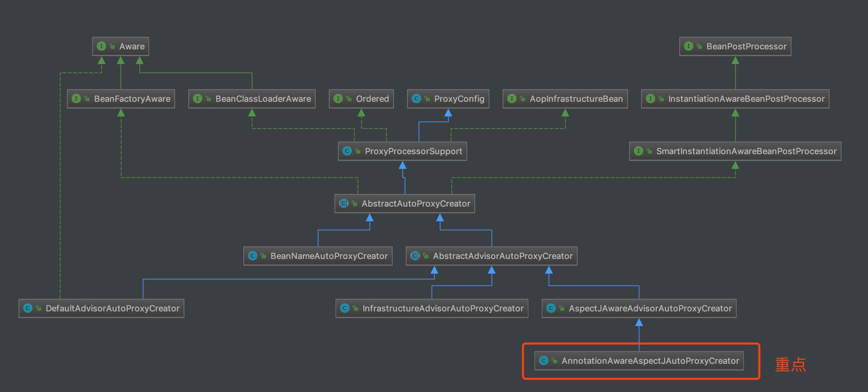
Task: Click AbstractAdvisorAutoProxyCreator abstract class icon
Action: click(415, 256)
